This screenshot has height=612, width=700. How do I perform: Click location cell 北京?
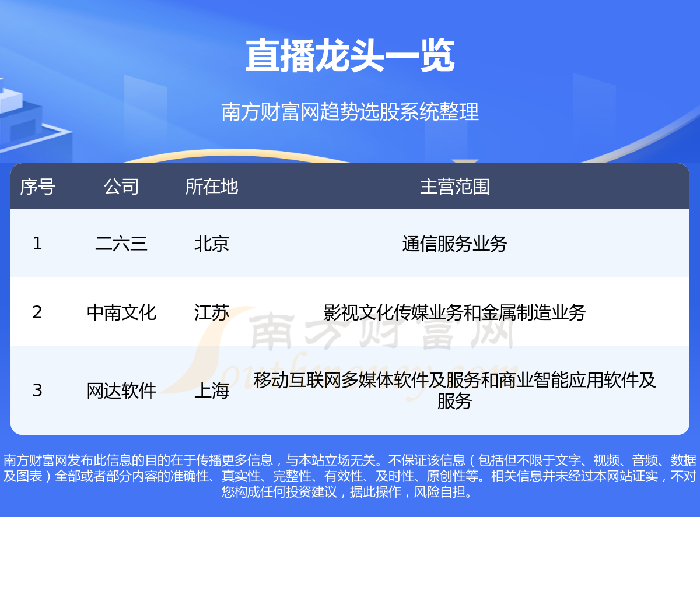click(212, 243)
